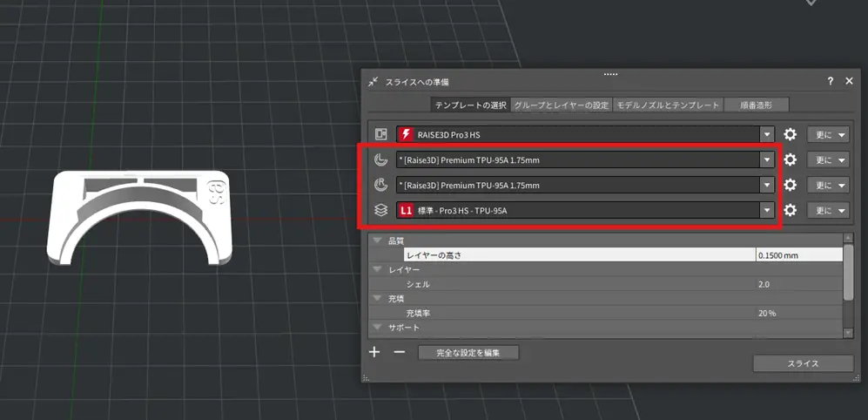The width and height of the screenshot is (868, 420).
Task: Switch to グループとレイヤーの設定 tab
Action: [561, 105]
